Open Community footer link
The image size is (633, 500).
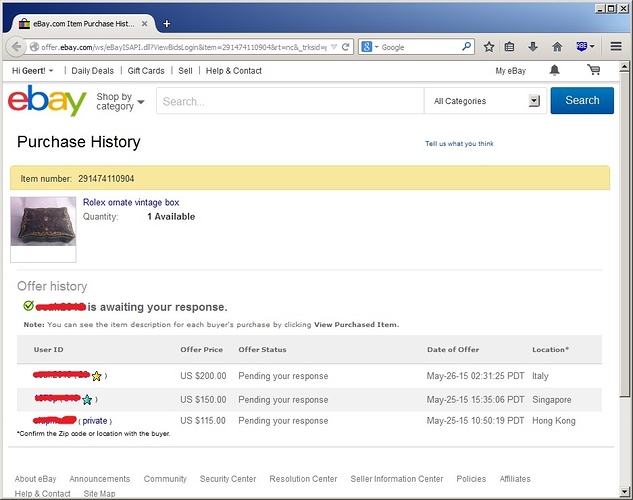(x=165, y=479)
